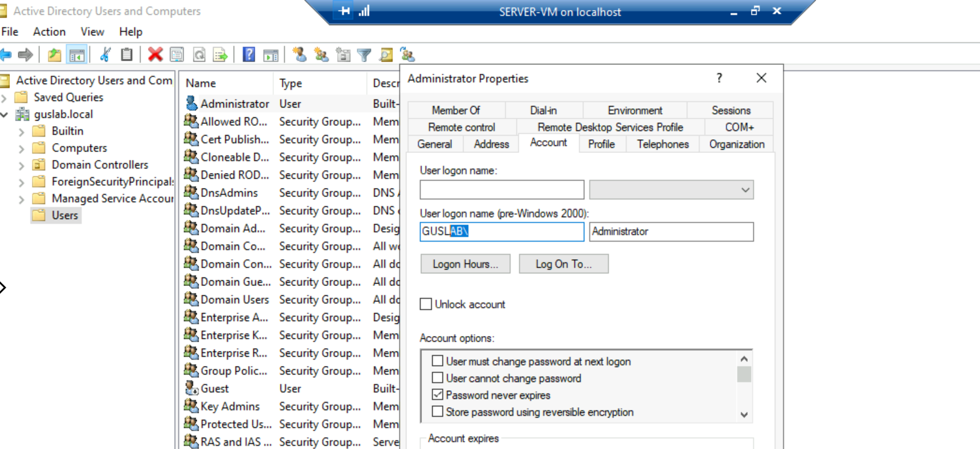Viewport: 980px width, 449px height.
Task: Click the Export List toolbar icon
Action: (x=220, y=55)
